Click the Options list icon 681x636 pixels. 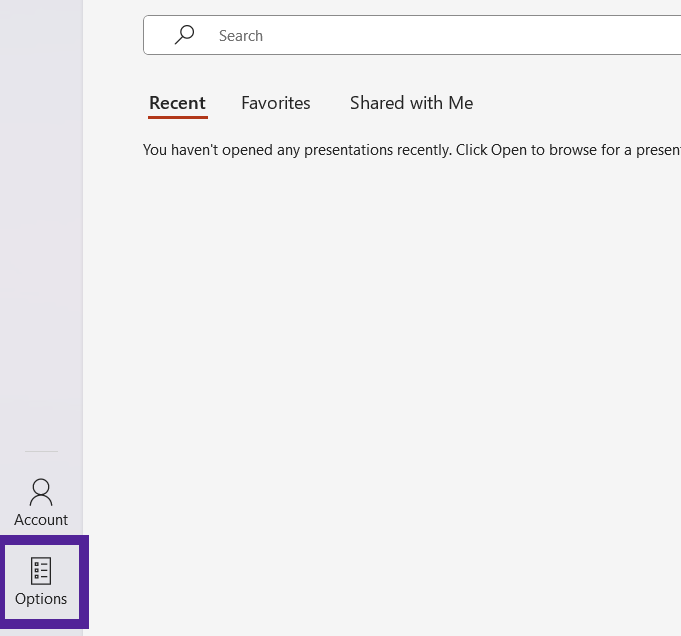41,571
